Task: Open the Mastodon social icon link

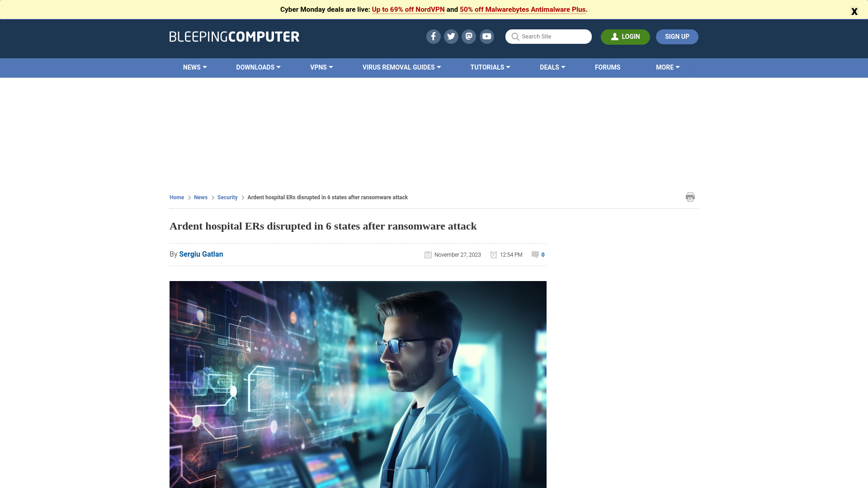Action: coord(468,36)
